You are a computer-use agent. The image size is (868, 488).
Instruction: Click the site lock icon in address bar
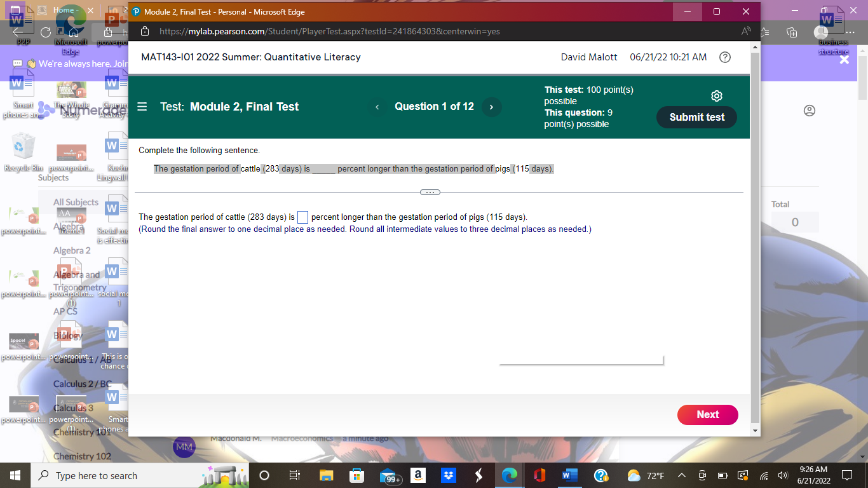click(144, 31)
